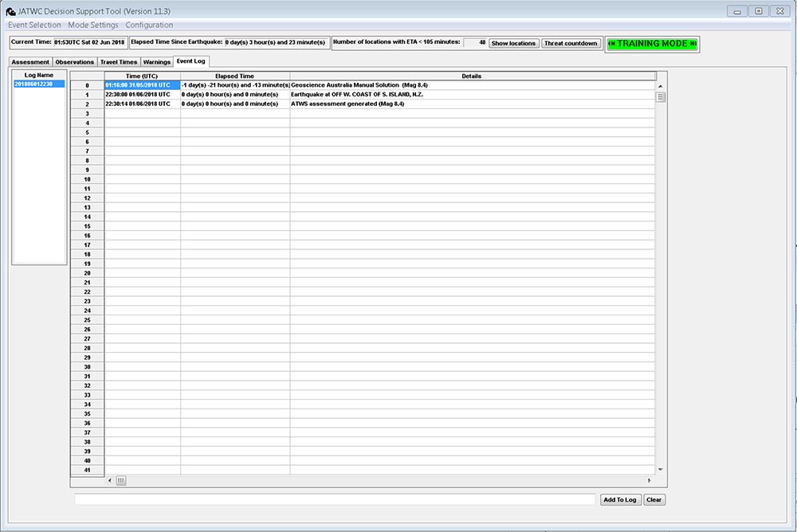
Task: Go to the Warnings tab
Action: click(x=157, y=62)
